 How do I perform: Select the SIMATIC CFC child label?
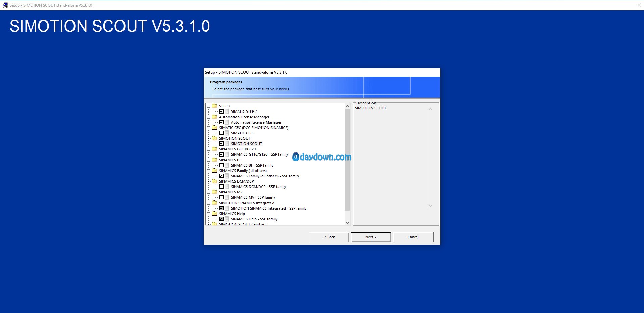point(242,133)
